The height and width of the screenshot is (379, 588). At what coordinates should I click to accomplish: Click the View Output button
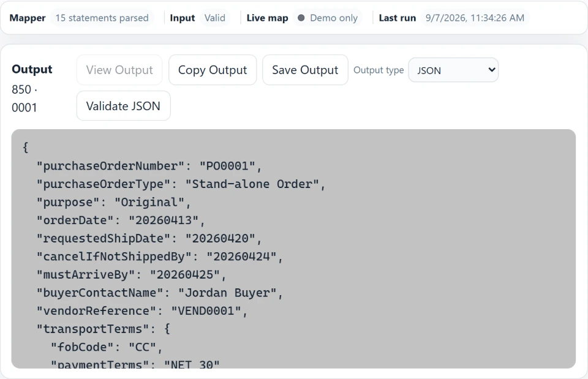click(x=119, y=70)
